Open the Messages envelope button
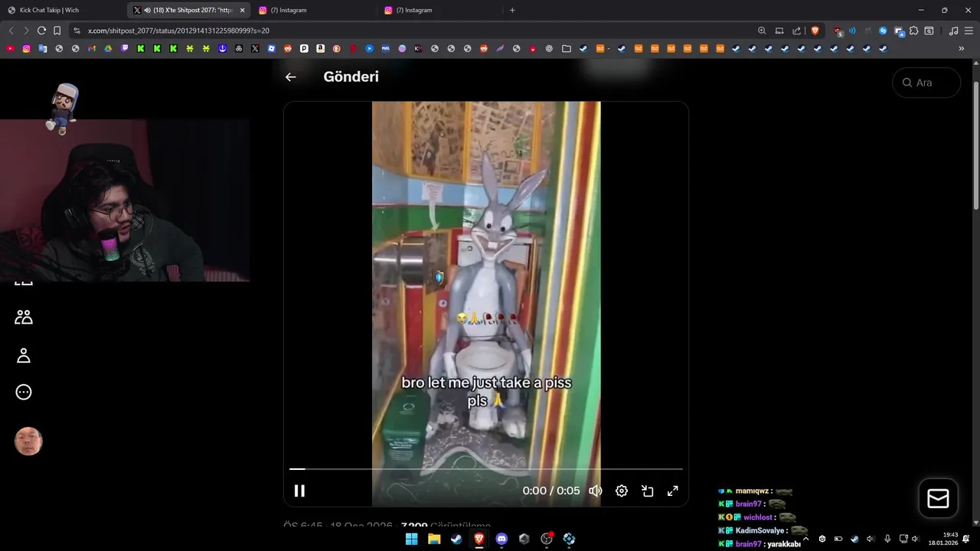Screen dimensions: 980x551 pos(938,498)
